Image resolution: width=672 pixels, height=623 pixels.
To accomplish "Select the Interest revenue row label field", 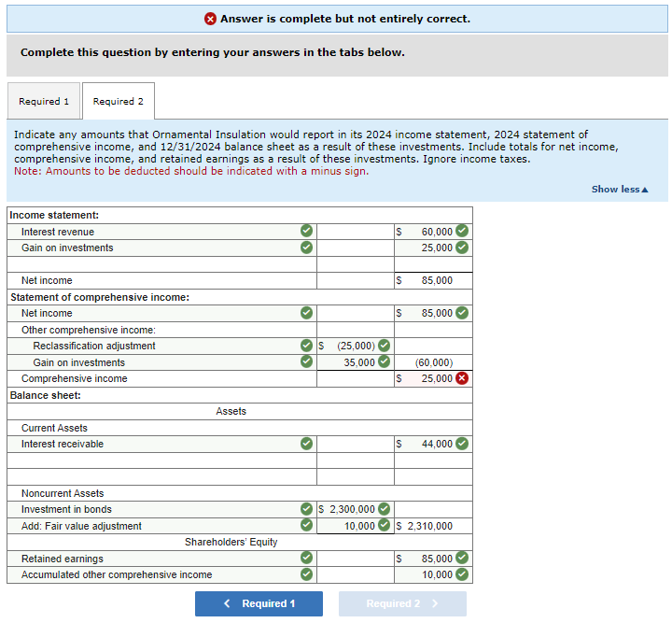I will [x=162, y=232].
